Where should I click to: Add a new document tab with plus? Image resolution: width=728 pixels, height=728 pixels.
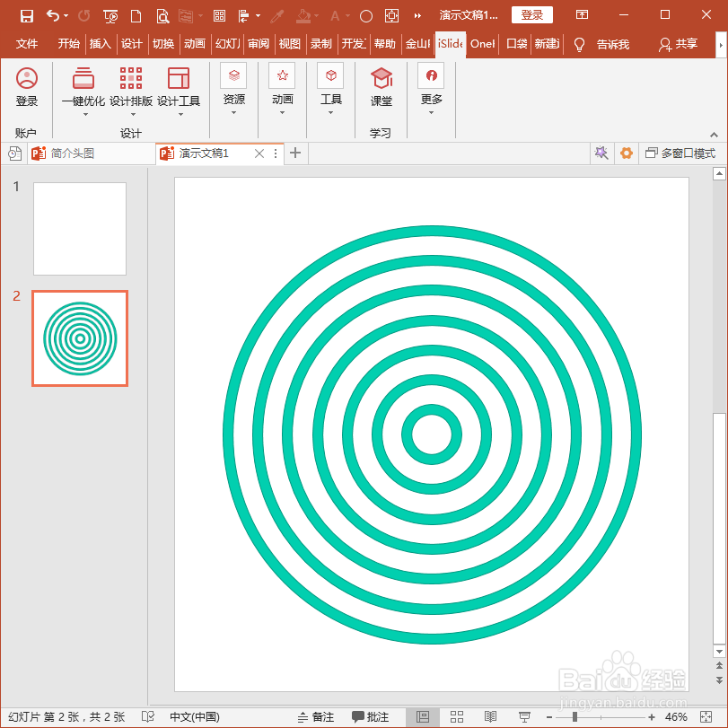click(x=295, y=153)
